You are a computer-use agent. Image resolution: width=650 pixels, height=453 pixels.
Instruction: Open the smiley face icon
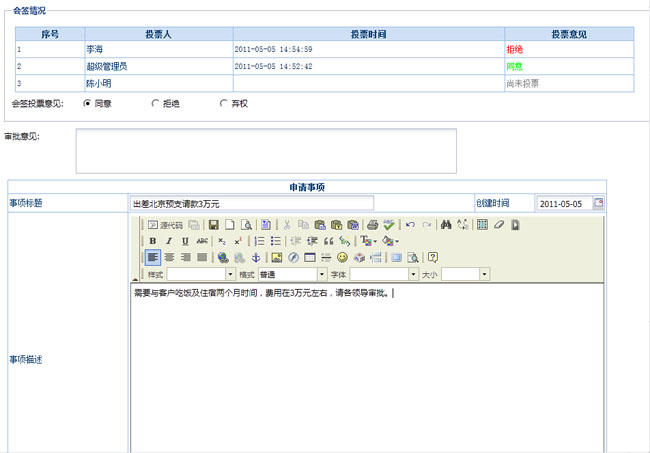point(342,257)
